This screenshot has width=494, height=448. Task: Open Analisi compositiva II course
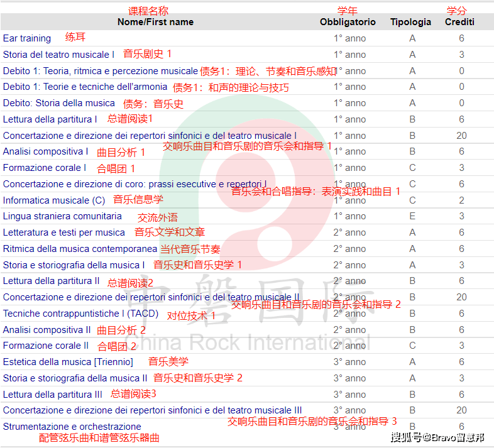click(47, 330)
